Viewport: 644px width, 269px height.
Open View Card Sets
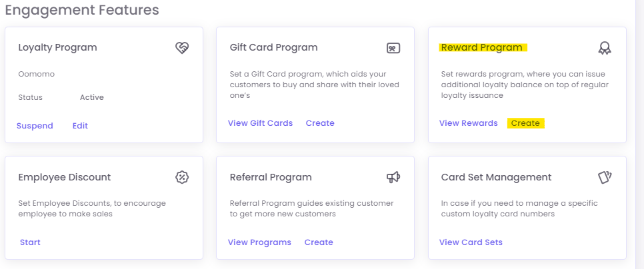point(471,242)
